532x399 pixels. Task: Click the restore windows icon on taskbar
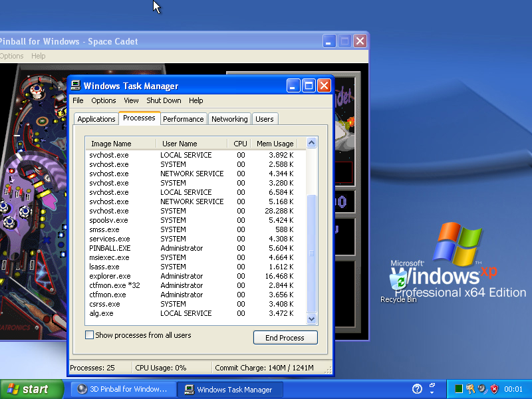tap(432, 386)
